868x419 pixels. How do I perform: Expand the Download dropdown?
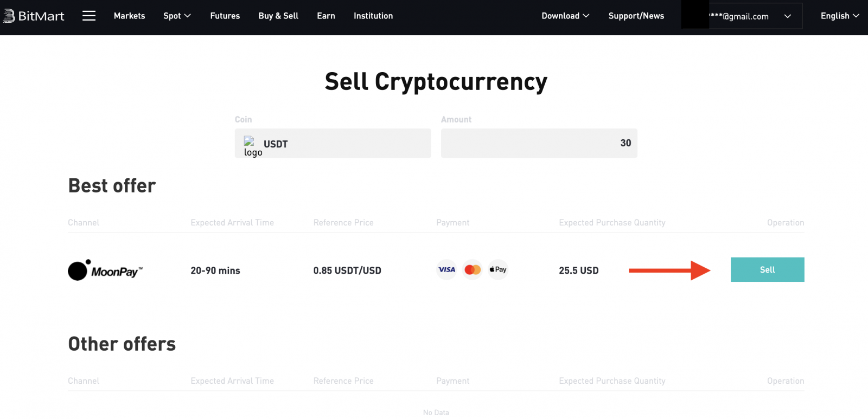(x=565, y=16)
